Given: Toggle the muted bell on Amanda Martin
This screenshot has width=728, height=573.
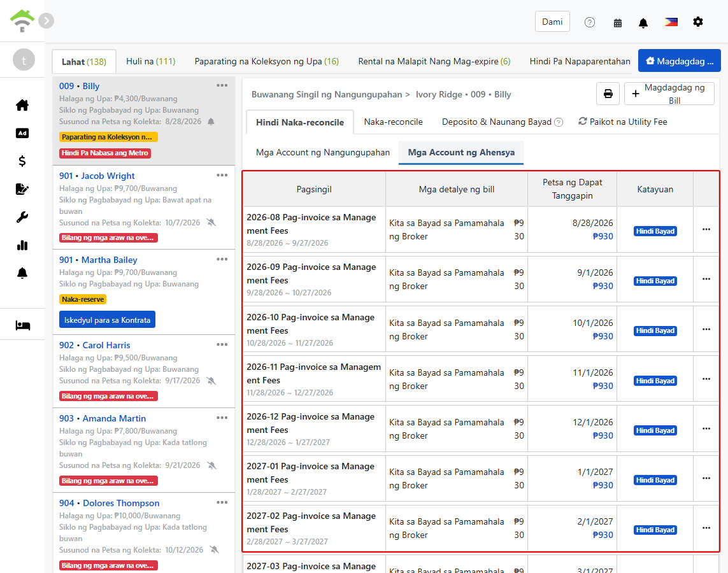Looking at the screenshot, I should pyautogui.click(x=211, y=465).
